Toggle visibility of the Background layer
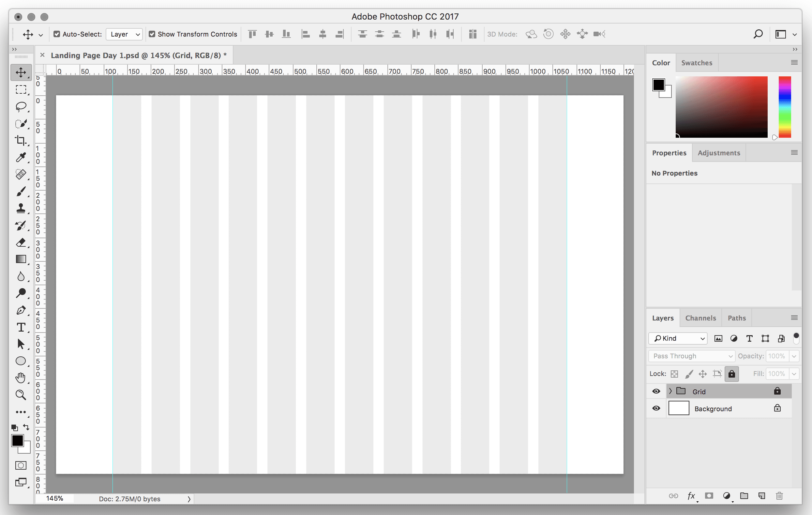The width and height of the screenshot is (812, 515). (656, 408)
